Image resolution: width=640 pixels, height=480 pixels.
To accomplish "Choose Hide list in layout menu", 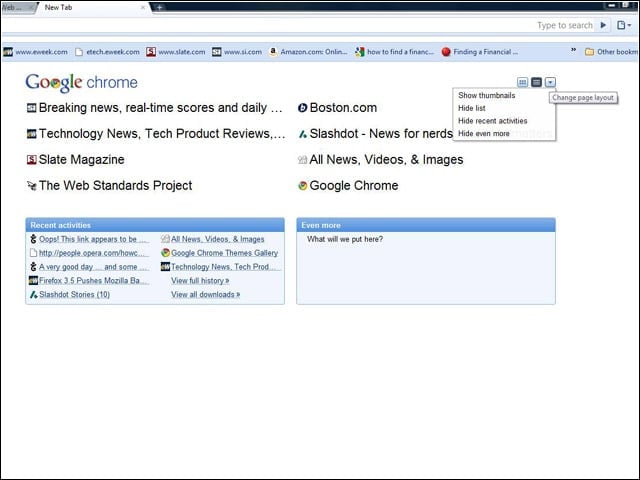I will pyautogui.click(x=472, y=108).
